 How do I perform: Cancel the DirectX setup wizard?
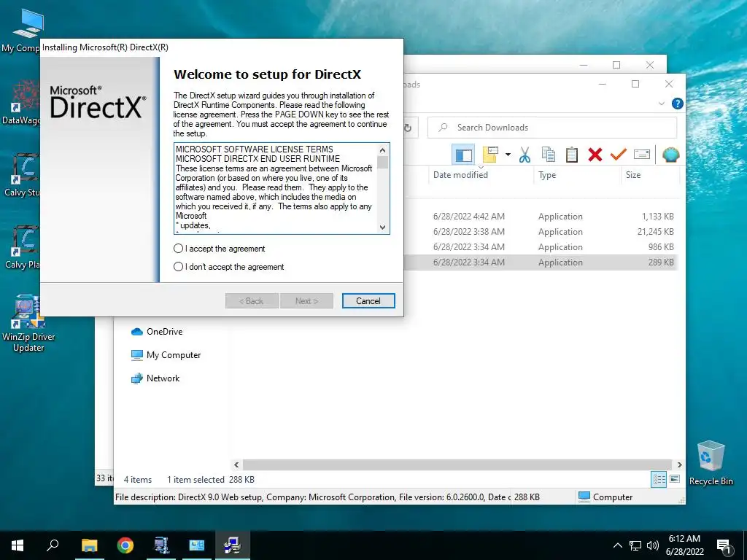(368, 301)
